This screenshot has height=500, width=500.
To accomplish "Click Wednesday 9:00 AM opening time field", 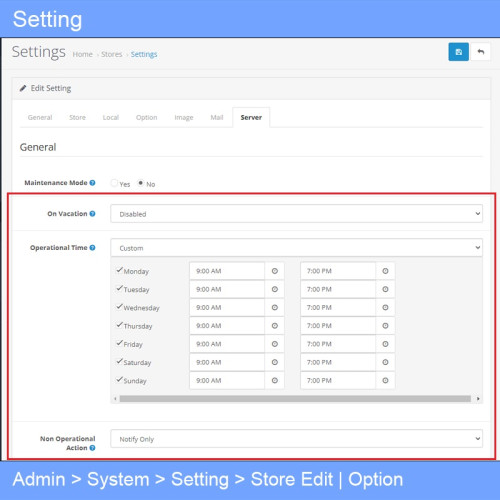I will (227, 307).
